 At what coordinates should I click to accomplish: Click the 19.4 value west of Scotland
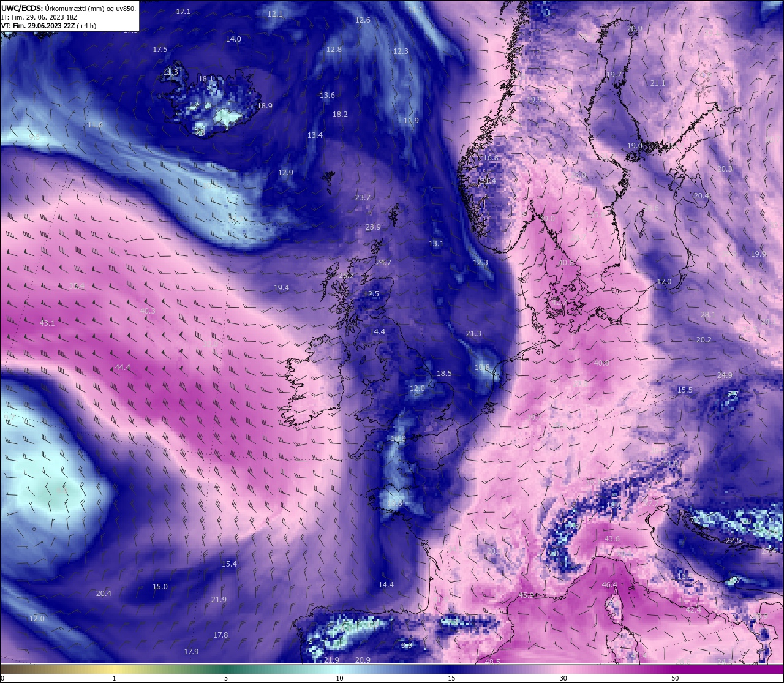[x=281, y=288]
